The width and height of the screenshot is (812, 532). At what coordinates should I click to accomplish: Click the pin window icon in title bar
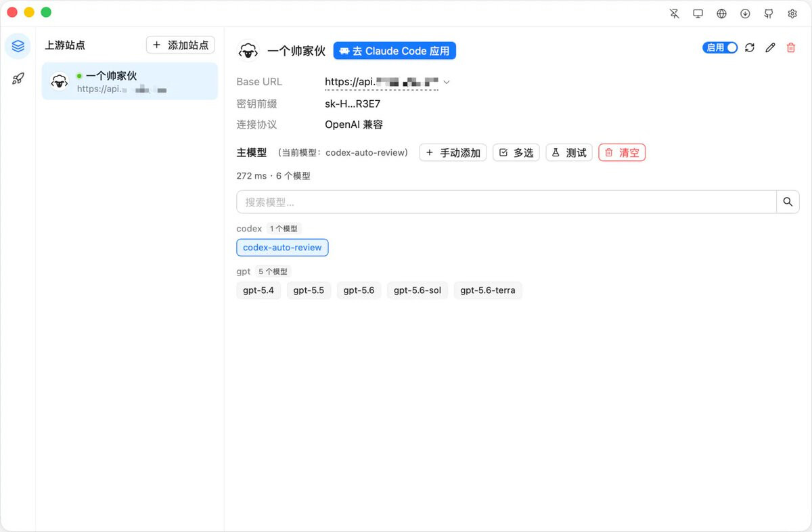coord(675,14)
